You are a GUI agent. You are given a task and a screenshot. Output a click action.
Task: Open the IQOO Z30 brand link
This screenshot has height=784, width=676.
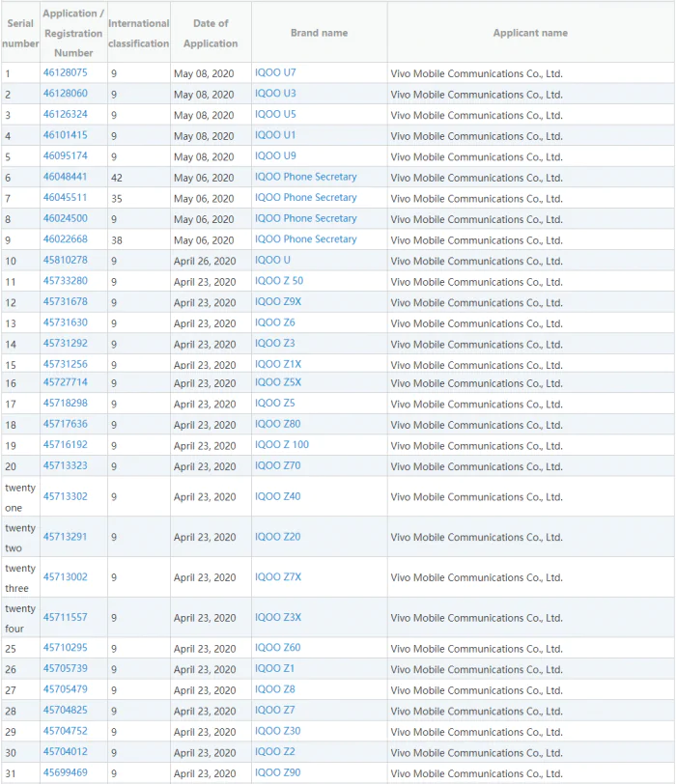tap(278, 731)
